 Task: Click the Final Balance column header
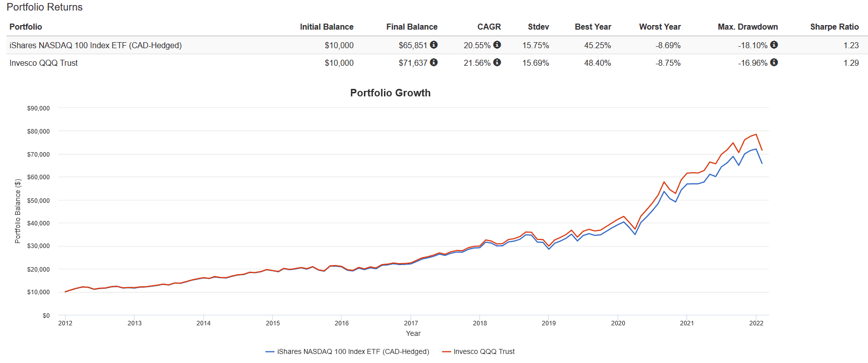tap(412, 27)
